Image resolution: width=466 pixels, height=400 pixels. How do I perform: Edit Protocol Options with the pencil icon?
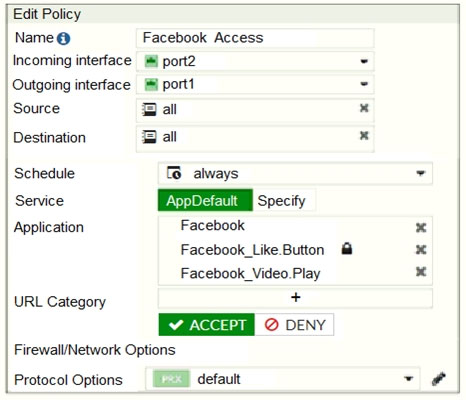[x=439, y=379]
